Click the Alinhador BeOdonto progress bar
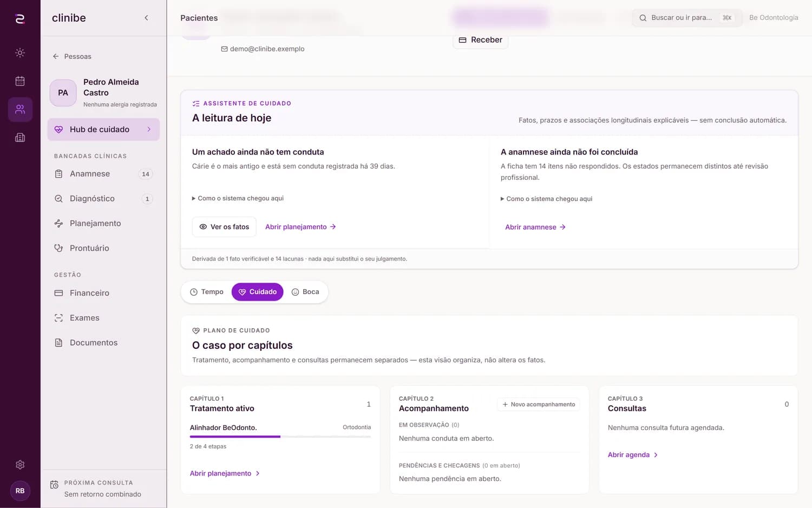This screenshot has width=812, height=508. (x=280, y=437)
